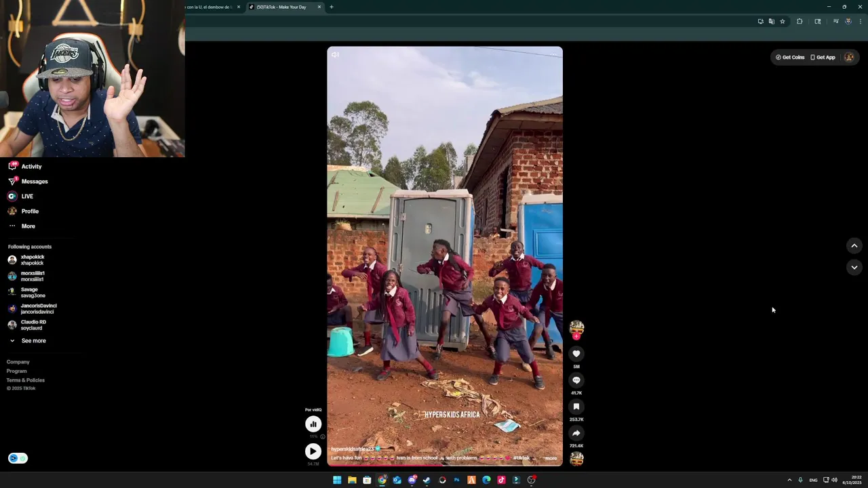Share the video with the arrow icon
Viewport: 868px width, 488px height.
click(x=576, y=433)
